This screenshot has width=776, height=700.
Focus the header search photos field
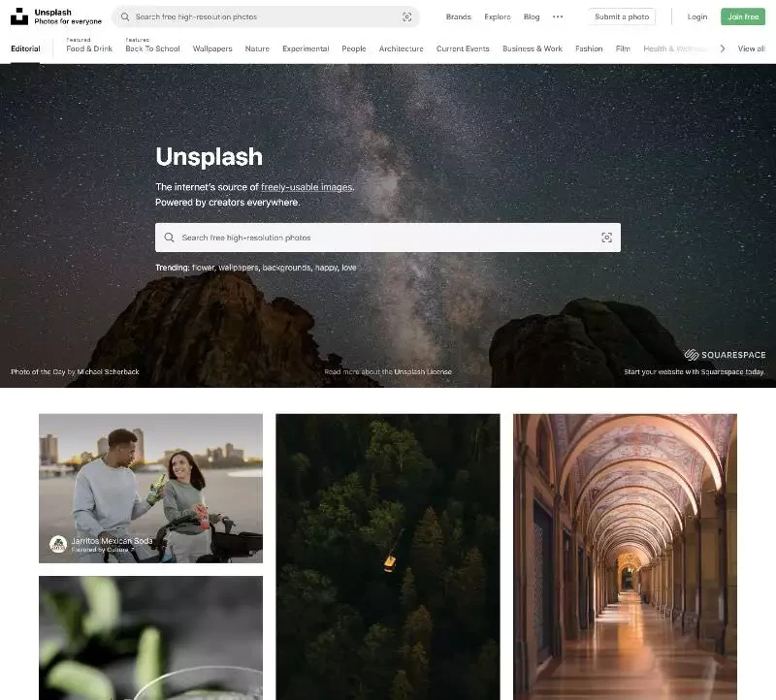point(266,16)
